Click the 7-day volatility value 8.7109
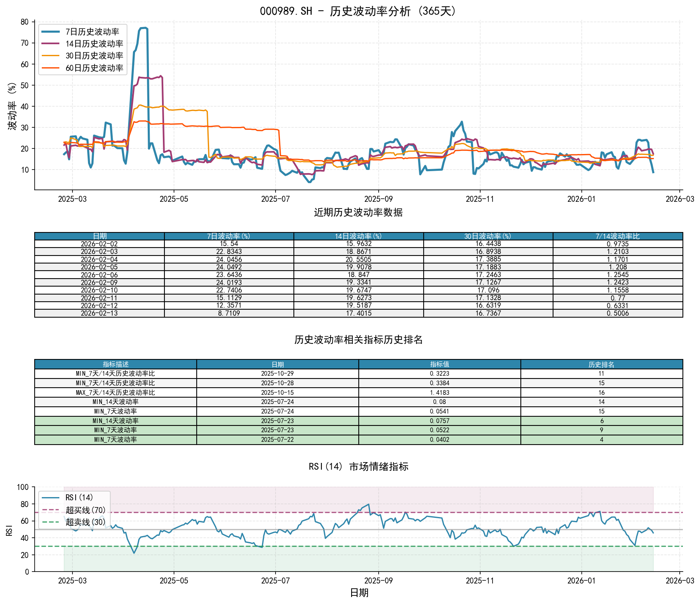This screenshot has width=700, height=603. pos(229,313)
